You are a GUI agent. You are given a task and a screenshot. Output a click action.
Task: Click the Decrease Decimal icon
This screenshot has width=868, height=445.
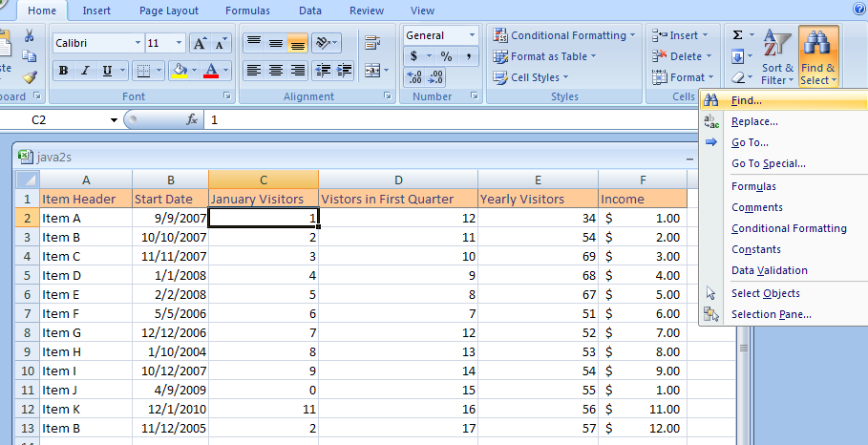pos(435,77)
